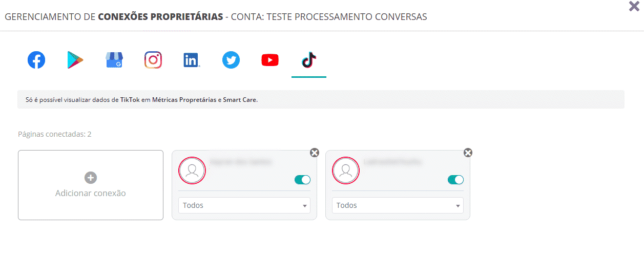Open the Facebook connections tab
This screenshot has height=277, width=644.
pos(36,60)
